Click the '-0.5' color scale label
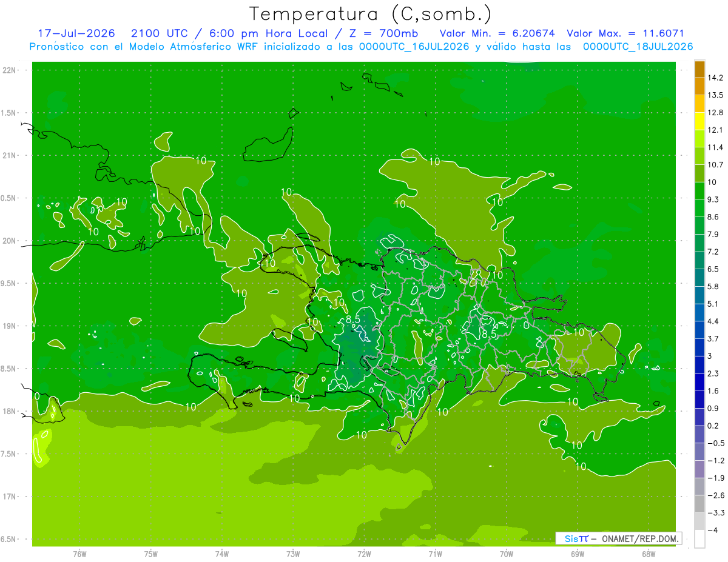The width and height of the screenshot is (728, 562). pos(716,443)
